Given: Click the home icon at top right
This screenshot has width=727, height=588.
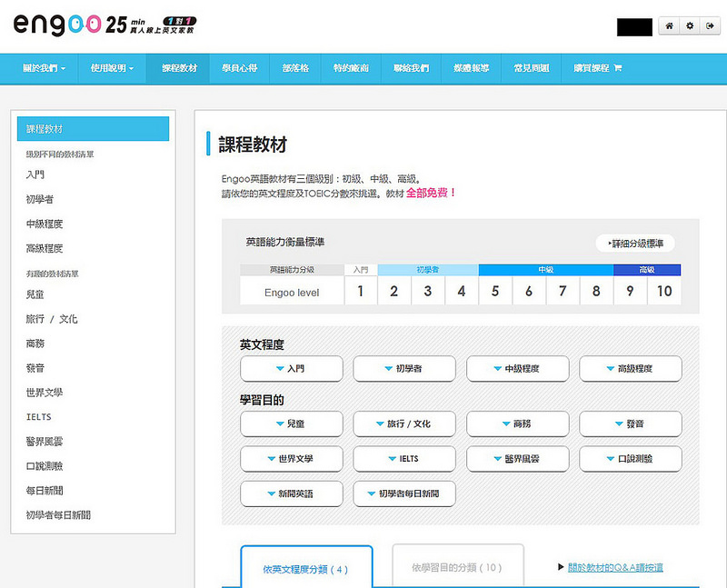Looking at the screenshot, I should point(669,26).
